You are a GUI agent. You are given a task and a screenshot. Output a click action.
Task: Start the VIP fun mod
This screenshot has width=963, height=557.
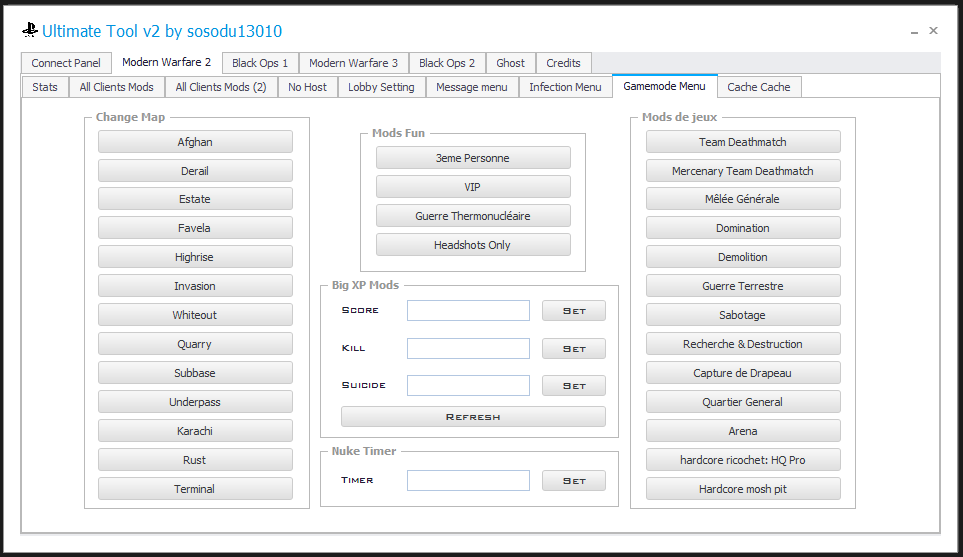pyautogui.click(x=473, y=187)
